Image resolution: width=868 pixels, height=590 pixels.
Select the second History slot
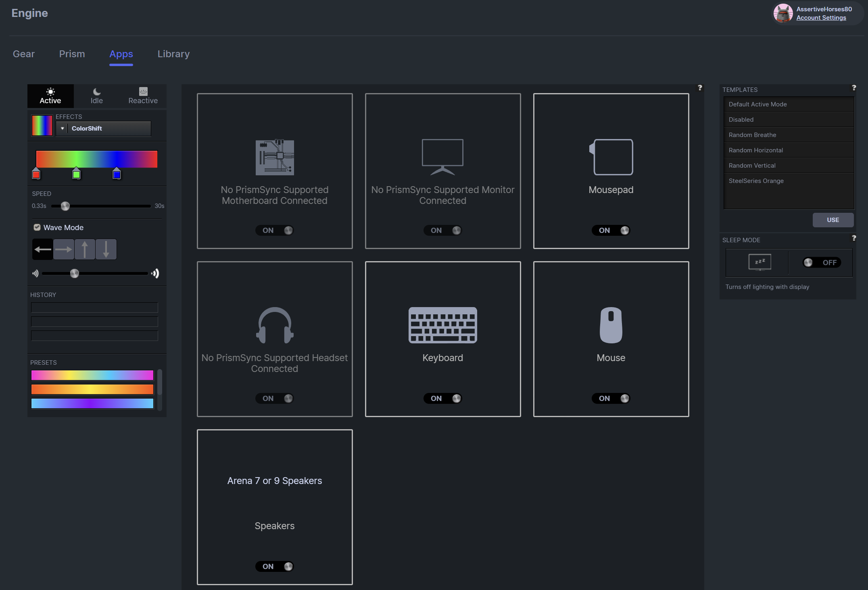(94, 322)
